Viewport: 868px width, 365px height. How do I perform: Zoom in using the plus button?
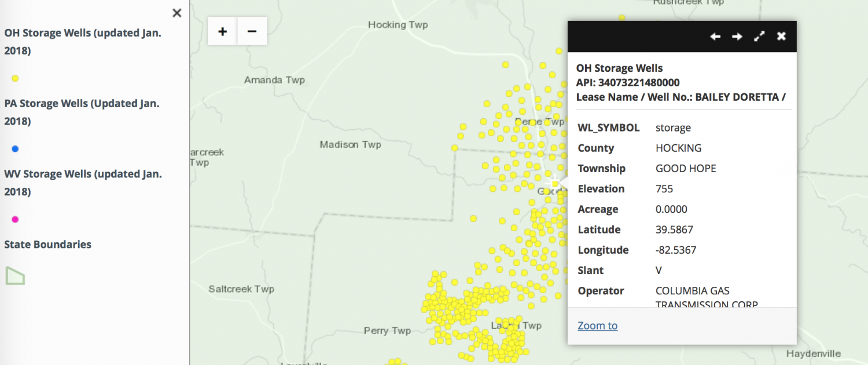pyautogui.click(x=222, y=32)
